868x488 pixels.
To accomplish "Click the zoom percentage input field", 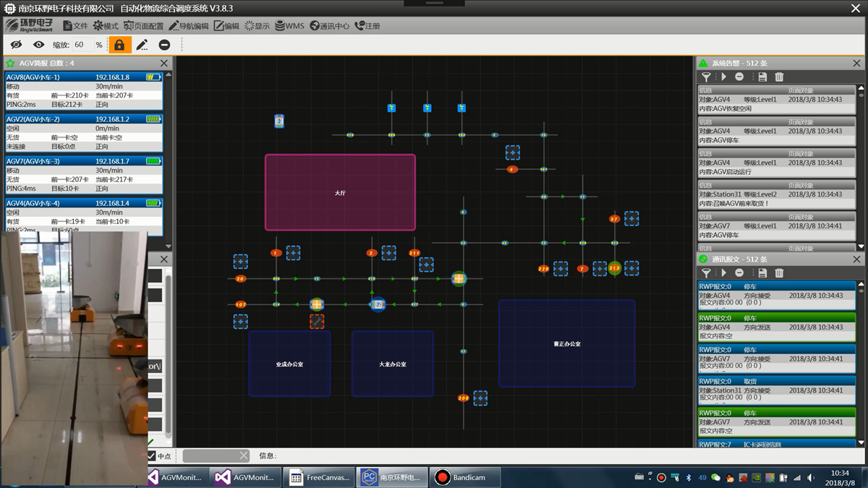I will pyautogui.click(x=80, y=45).
